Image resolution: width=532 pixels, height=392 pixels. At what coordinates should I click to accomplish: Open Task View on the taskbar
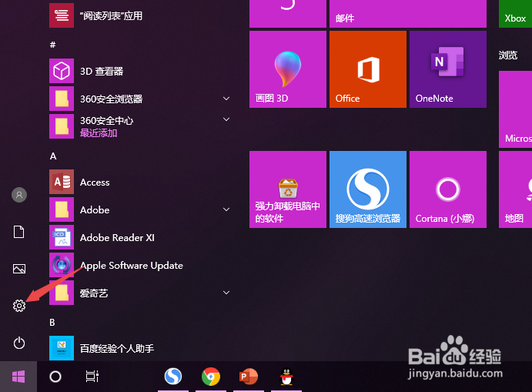point(92,377)
